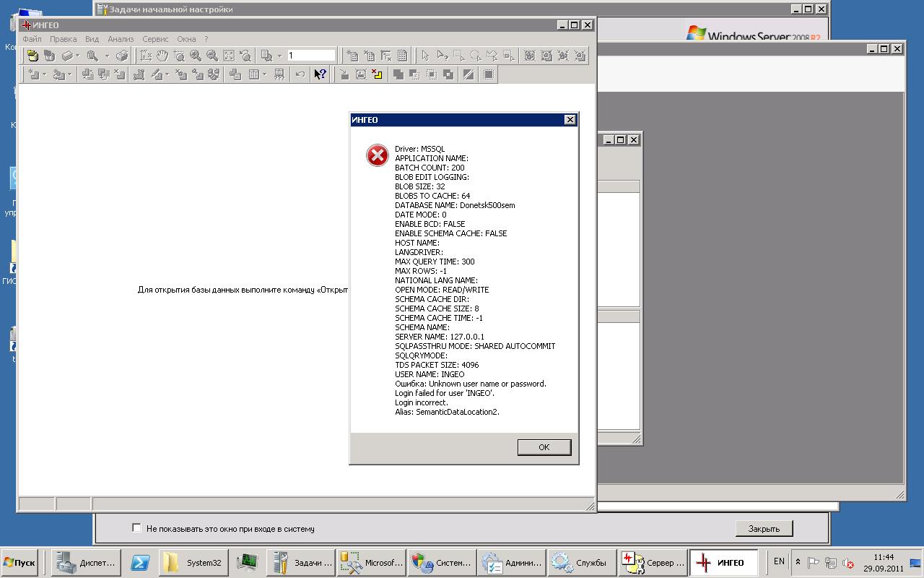The height and width of the screenshot is (578, 924).
Task: Expand dropdown arrow next to magnifier search icon
Action: tap(107, 56)
